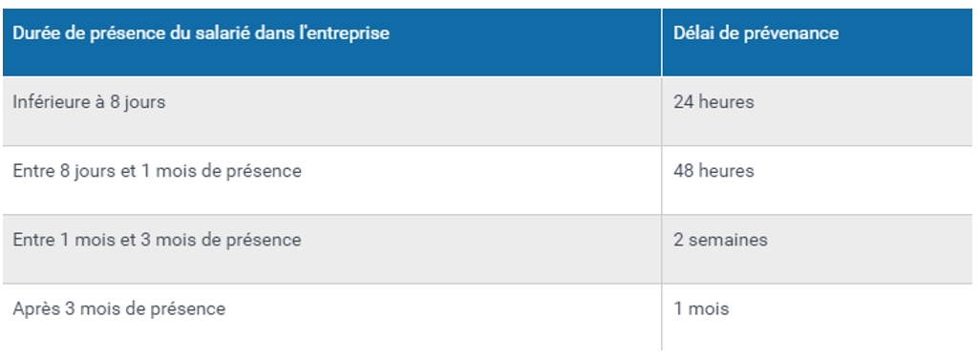Click the word "l'entreprise" in the header

coord(345,33)
